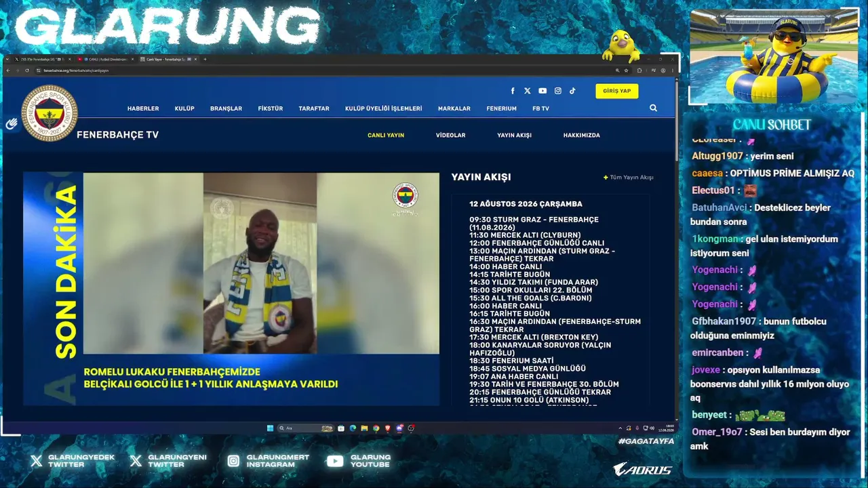Select the Canlı Yayın - Fenerbahçe browser tab
This screenshot has height=488, width=868.
pyautogui.click(x=167, y=59)
